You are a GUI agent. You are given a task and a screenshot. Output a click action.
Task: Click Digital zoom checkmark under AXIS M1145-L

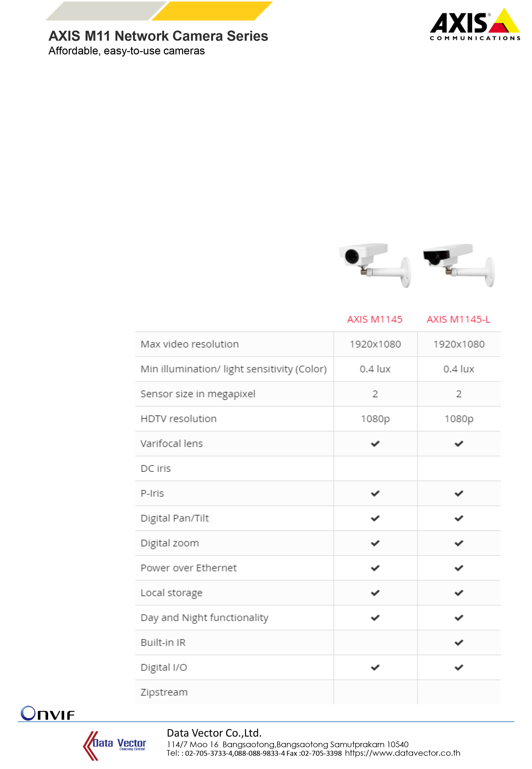point(459,543)
